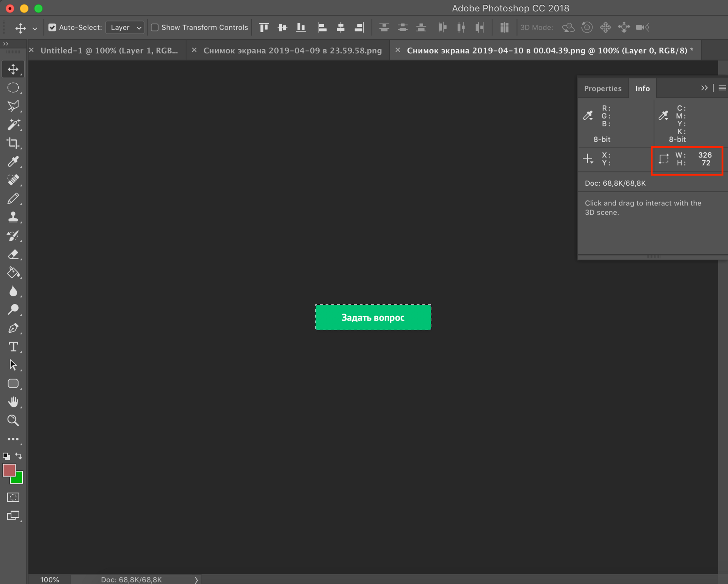The height and width of the screenshot is (584, 728).
Task: Select the Move tool in toolbox
Action: [x=13, y=69]
